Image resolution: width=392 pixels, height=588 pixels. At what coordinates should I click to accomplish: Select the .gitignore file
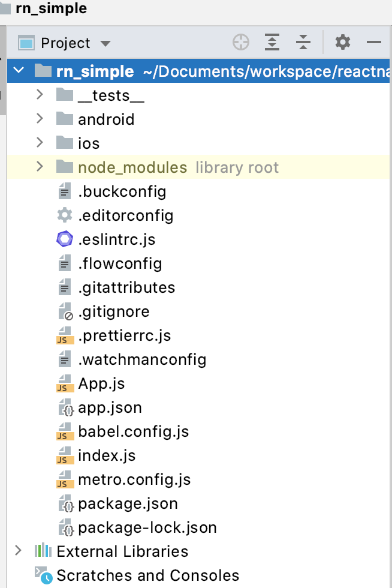pyautogui.click(x=113, y=311)
